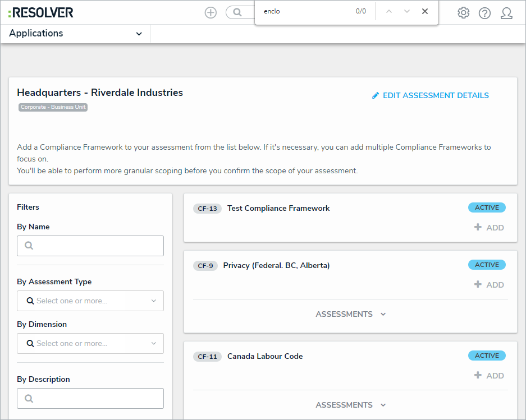Click Active badge on Privacy framework
The height and width of the screenshot is (420, 526).
click(487, 265)
